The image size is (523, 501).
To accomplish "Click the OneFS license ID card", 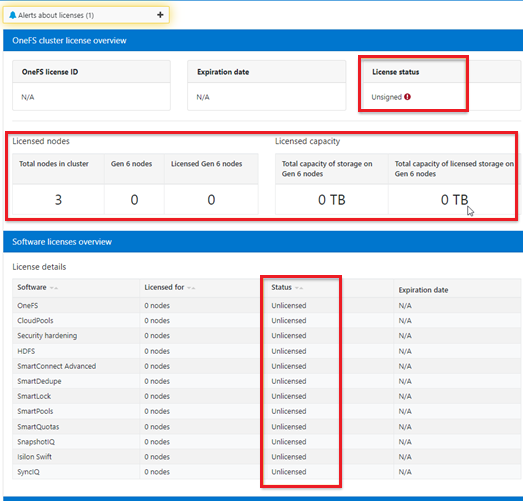I will click(91, 85).
